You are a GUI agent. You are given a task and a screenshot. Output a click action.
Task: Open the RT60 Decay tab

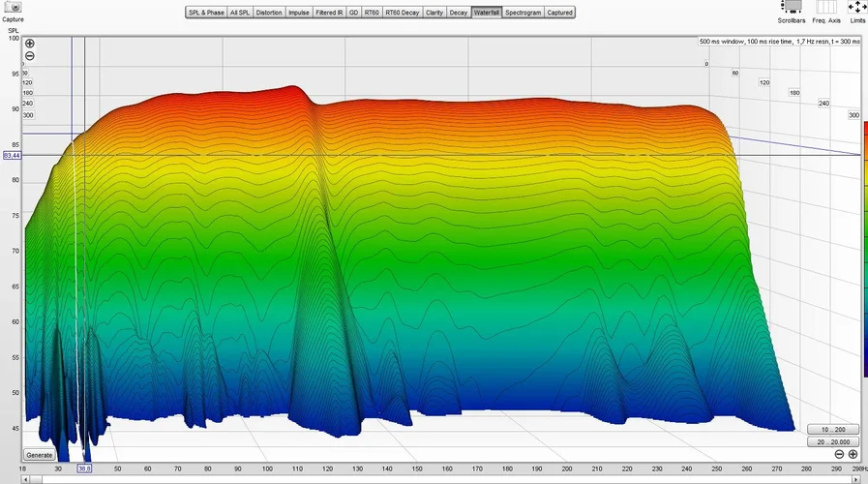403,13
